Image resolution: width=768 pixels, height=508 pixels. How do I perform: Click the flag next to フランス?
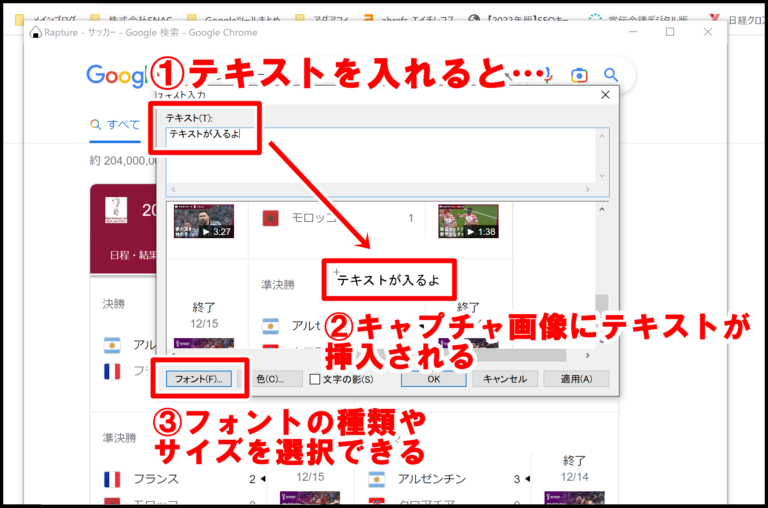point(112,479)
